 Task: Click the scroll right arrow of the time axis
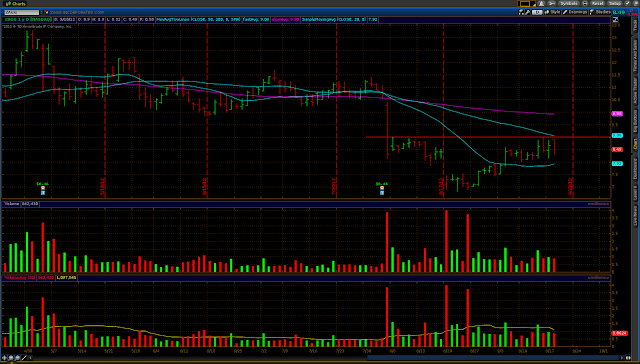(x=622, y=358)
